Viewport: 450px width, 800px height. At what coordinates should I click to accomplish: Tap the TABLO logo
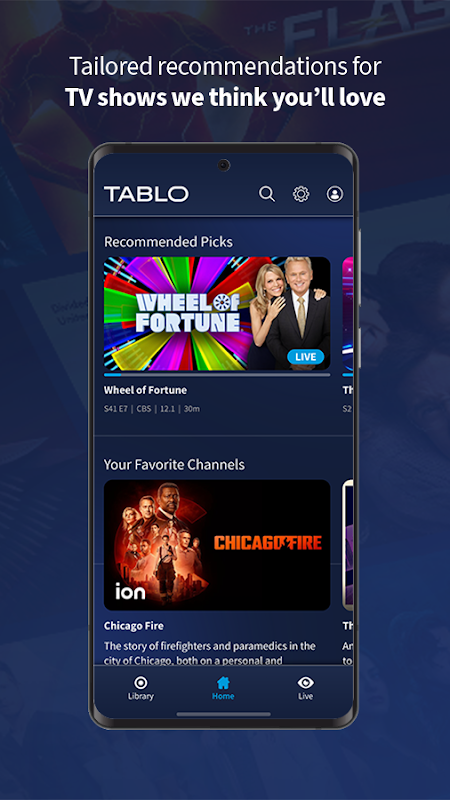[x=146, y=194]
